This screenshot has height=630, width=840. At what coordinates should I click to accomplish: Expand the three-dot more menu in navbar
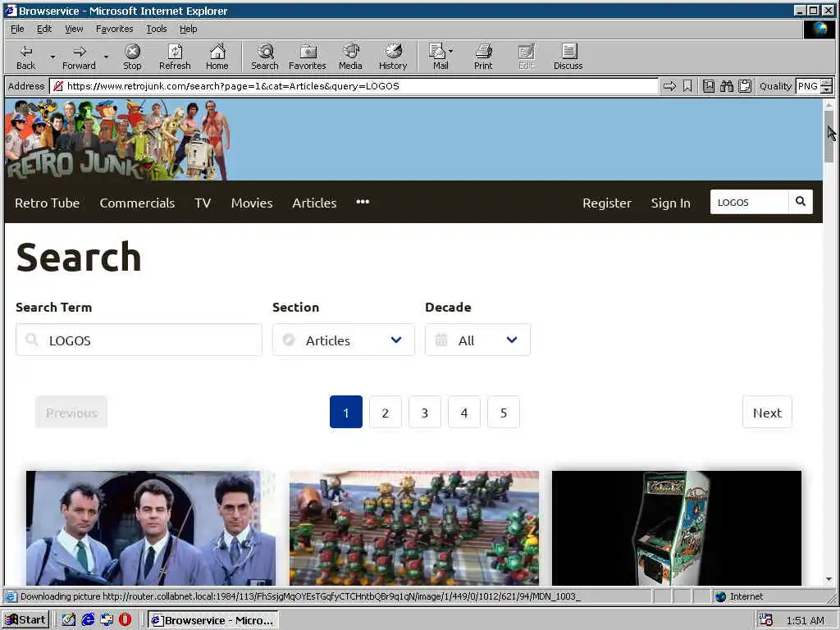click(x=363, y=202)
